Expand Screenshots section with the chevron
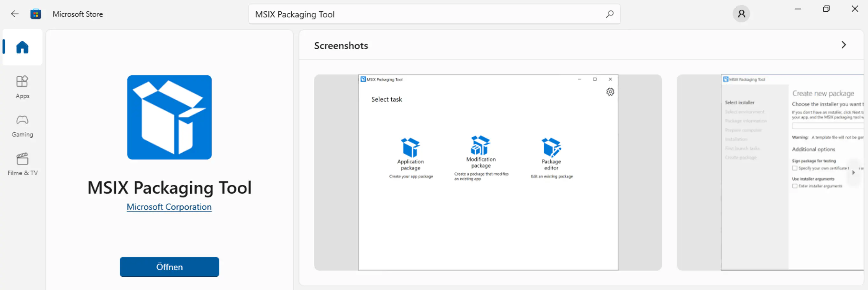The image size is (868, 290). 843,45
